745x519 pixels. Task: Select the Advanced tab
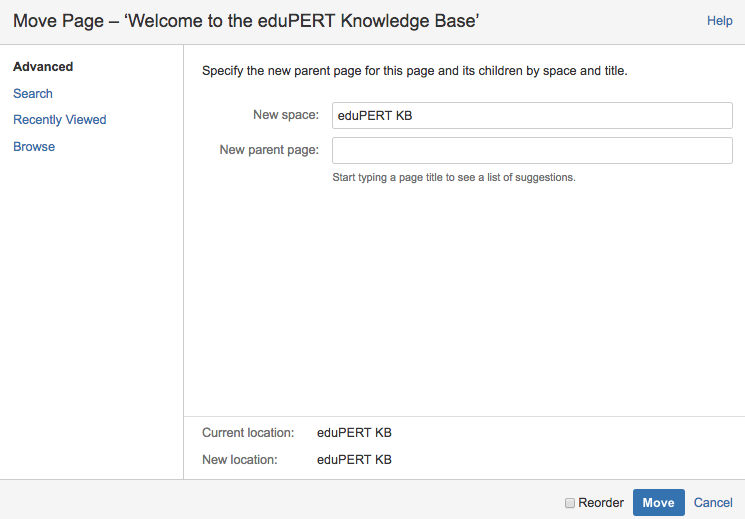[43, 67]
